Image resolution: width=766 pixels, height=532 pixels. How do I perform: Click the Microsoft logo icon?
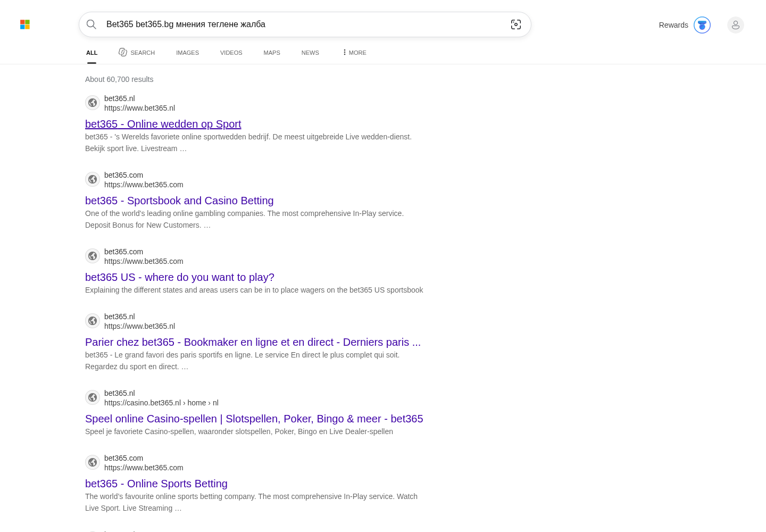(x=25, y=24)
